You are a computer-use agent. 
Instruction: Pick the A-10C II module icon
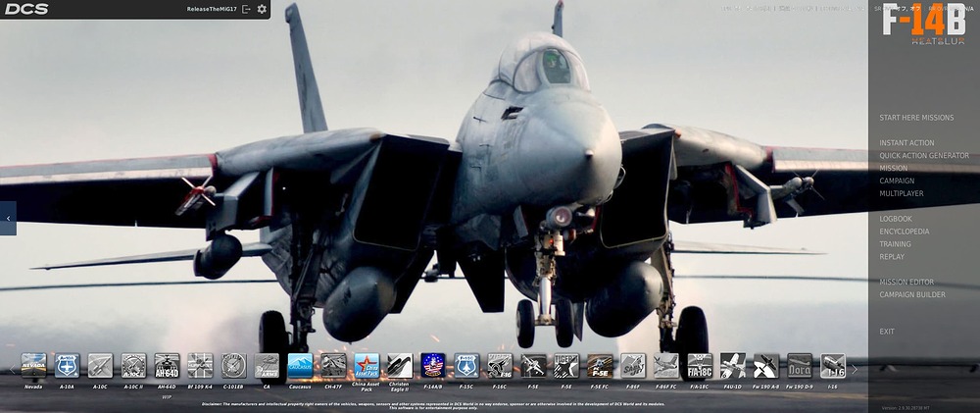(x=133, y=366)
